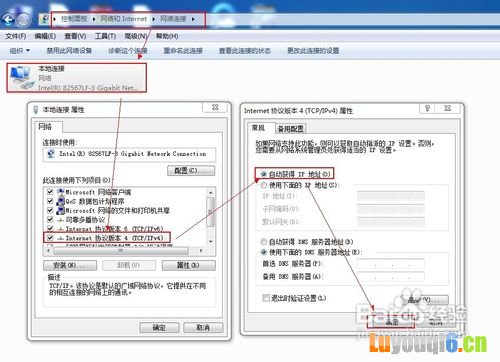
Task: Expand the arrow after 控制面板 in address bar
Action: (x=94, y=19)
